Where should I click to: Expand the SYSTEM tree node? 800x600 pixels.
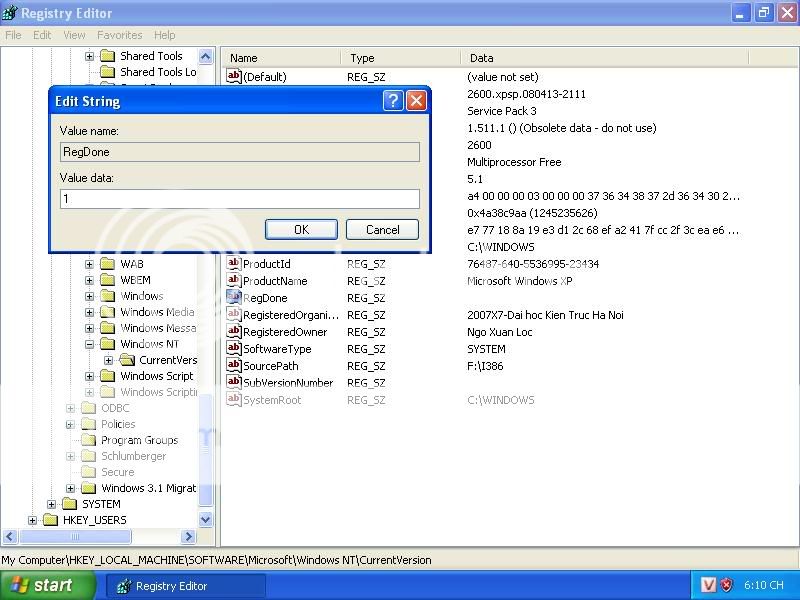[51, 504]
